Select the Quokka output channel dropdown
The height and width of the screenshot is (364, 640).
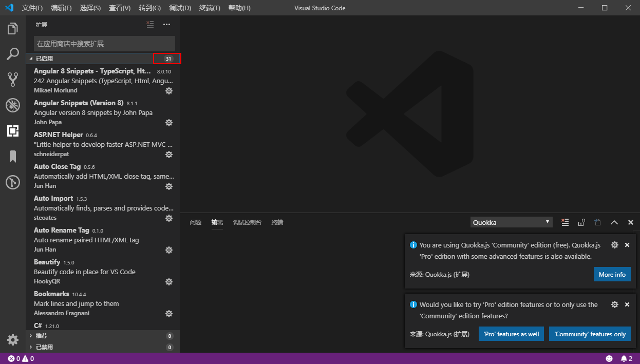pos(512,222)
